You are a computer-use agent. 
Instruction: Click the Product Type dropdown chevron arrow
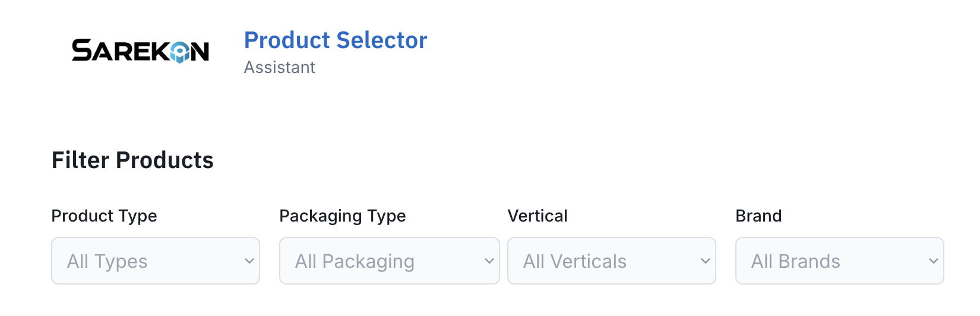pos(249,261)
